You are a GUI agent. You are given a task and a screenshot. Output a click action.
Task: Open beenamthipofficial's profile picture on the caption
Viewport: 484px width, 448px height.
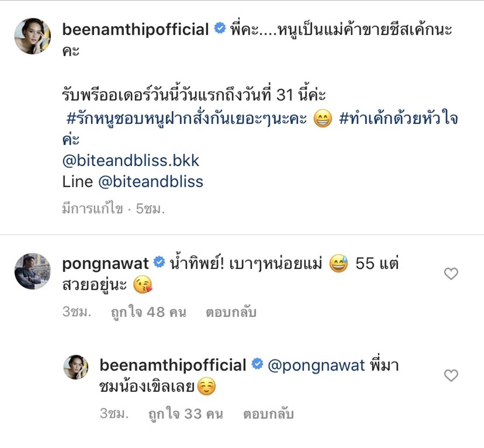(33, 36)
